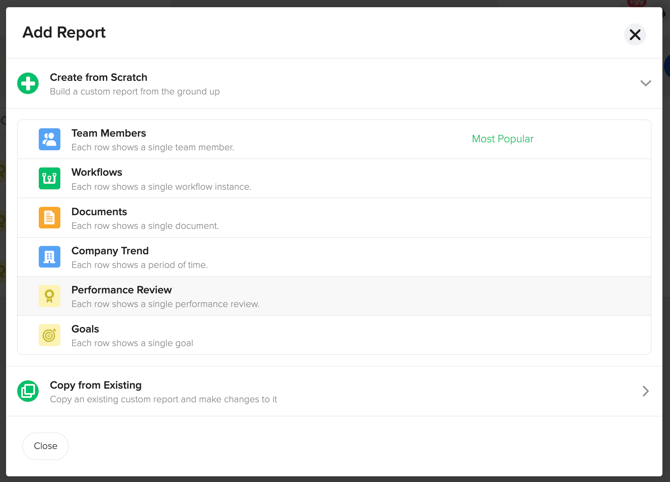
Task: Choose the Company Trend report option
Action: (x=110, y=251)
